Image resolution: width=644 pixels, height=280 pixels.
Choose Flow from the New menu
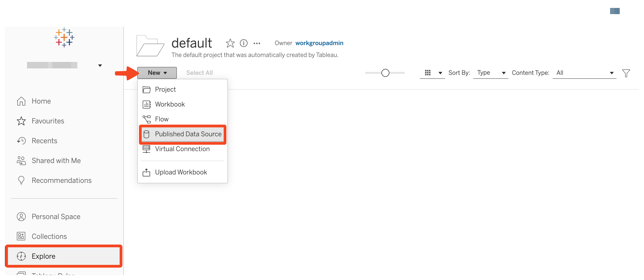click(183, 119)
